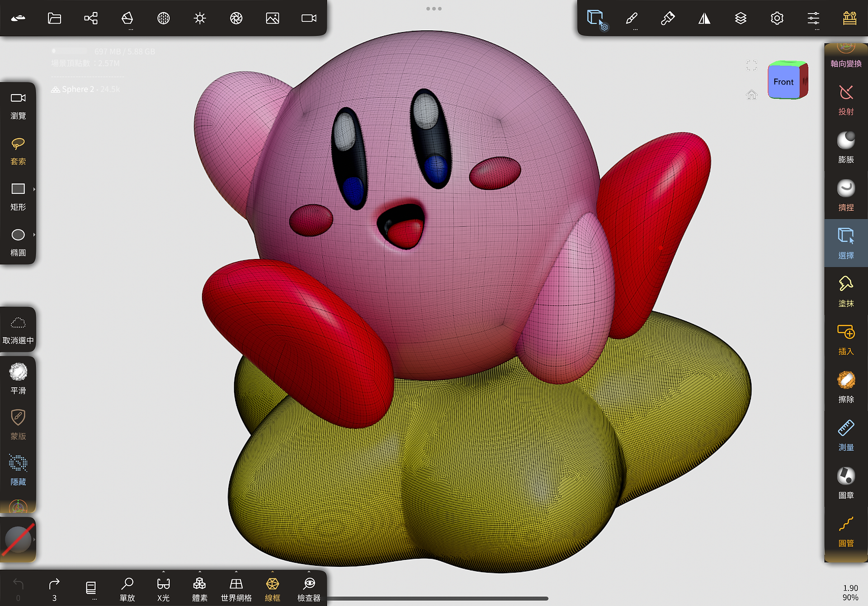868x606 pixels.
Task: Toggle 世界網格 world grid display
Action: pos(236,589)
